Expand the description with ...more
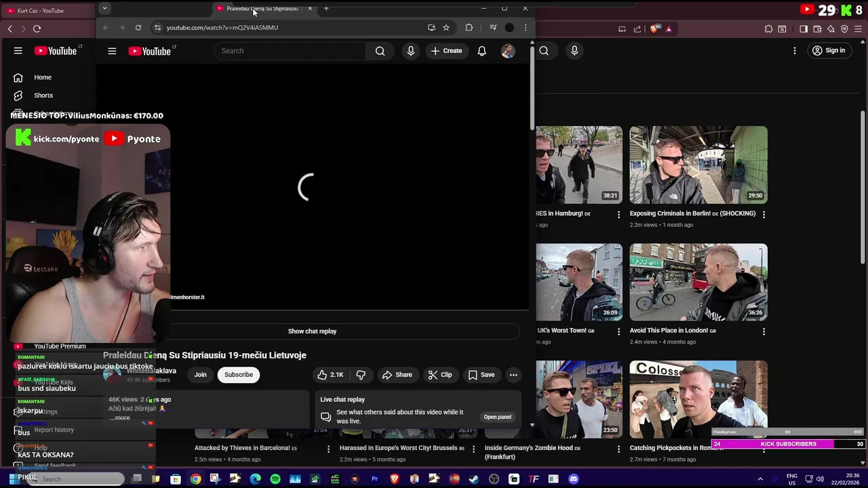Screen dimensions: 868x488 [119, 418]
